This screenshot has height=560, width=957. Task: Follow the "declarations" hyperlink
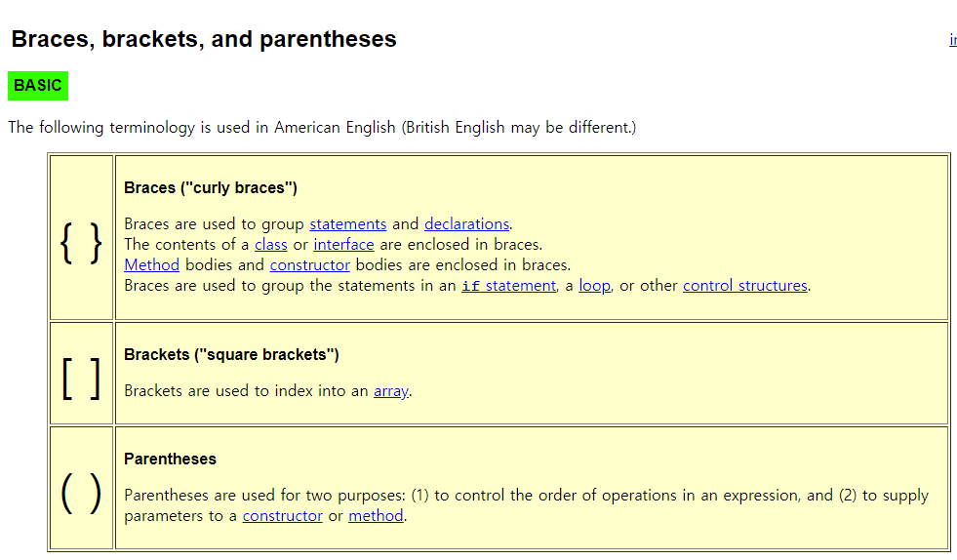coord(466,224)
